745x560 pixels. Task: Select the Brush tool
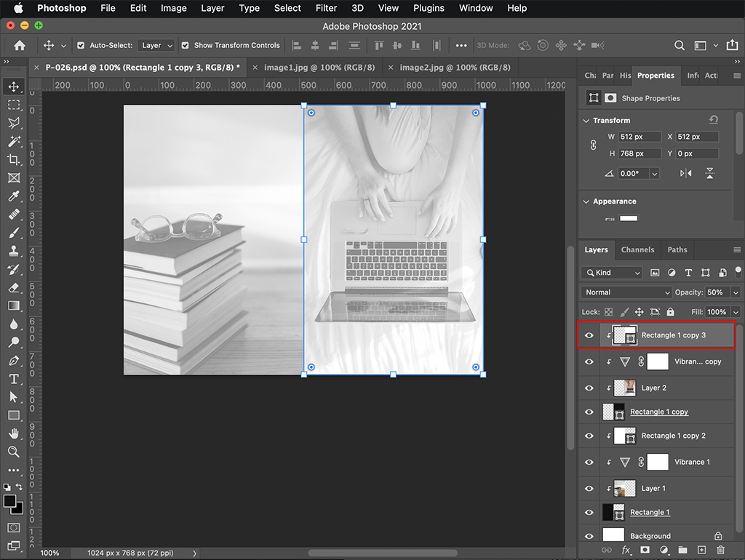[14, 233]
